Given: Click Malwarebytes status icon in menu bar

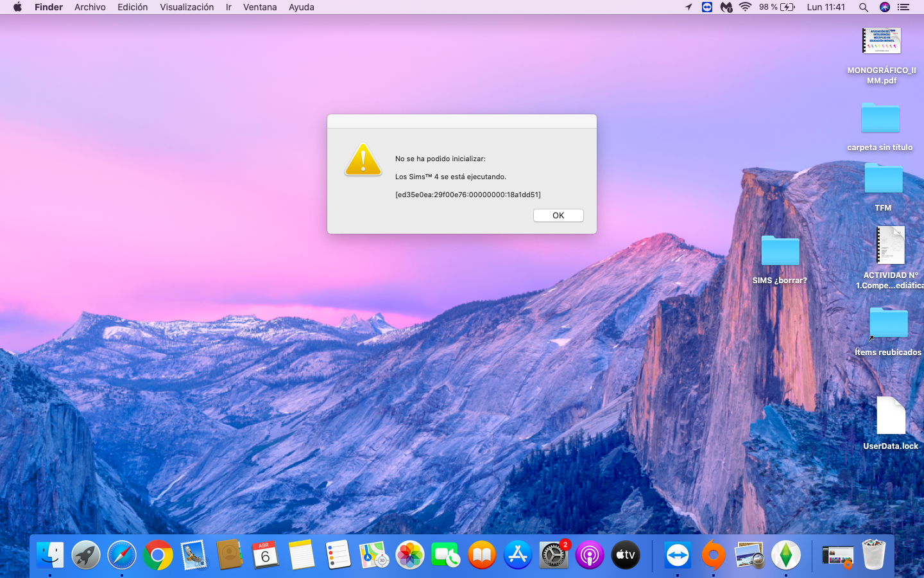Looking at the screenshot, I should point(726,7).
